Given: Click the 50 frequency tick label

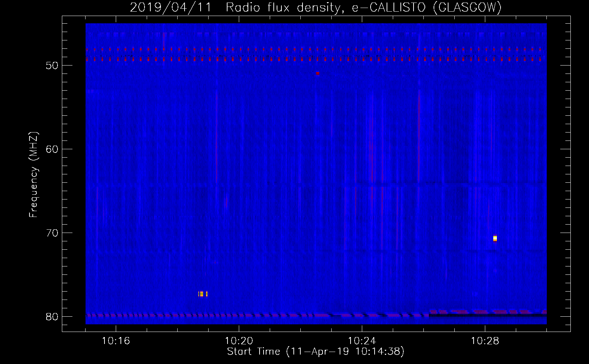Looking at the screenshot, I should click(x=52, y=66).
